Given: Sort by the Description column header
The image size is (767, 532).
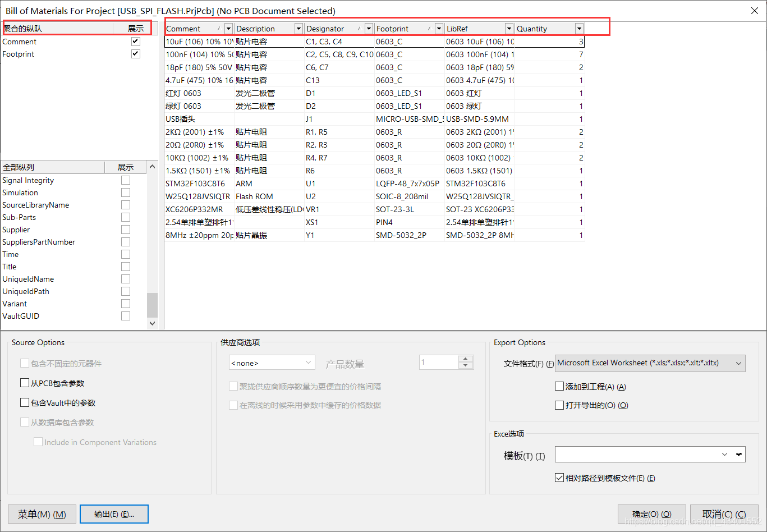Looking at the screenshot, I should (x=264, y=29).
